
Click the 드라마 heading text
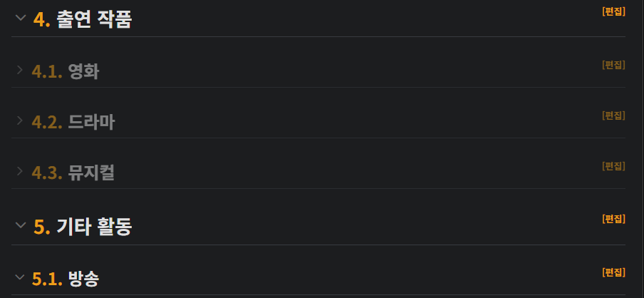pos(91,122)
